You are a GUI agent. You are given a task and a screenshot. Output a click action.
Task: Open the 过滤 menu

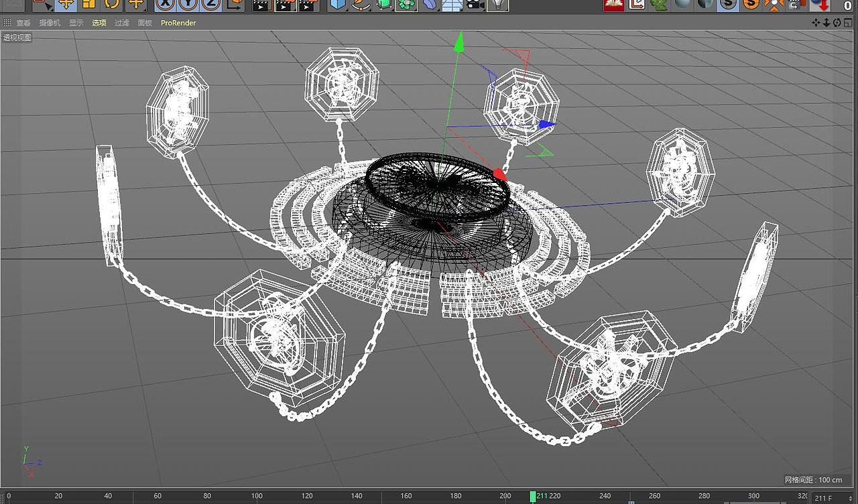[122, 23]
